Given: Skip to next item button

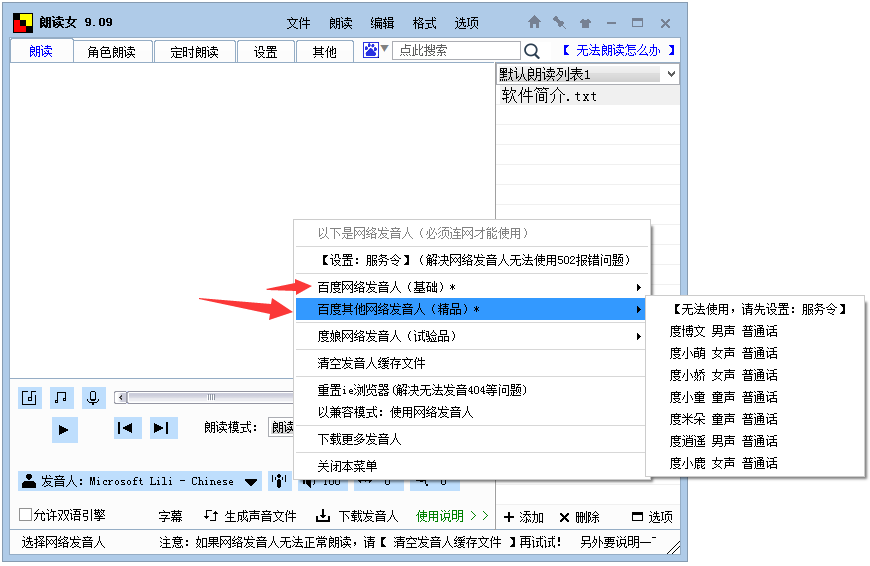Looking at the screenshot, I should (163, 428).
